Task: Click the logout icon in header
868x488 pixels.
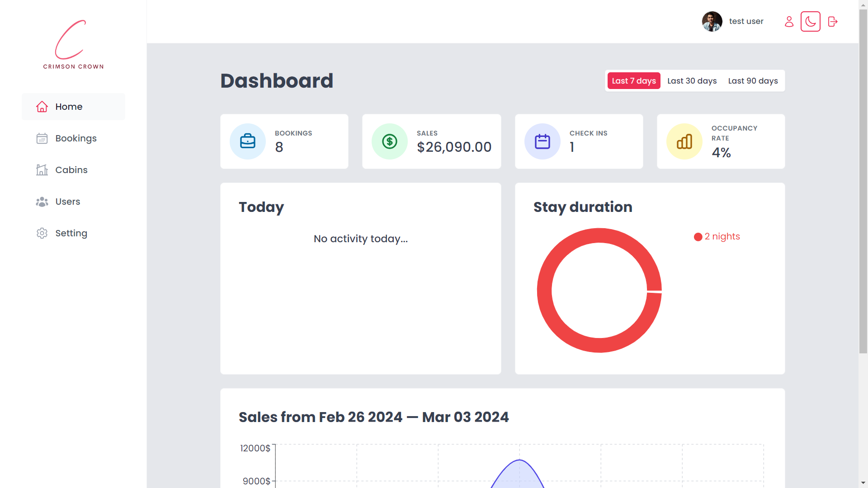Action: [x=832, y=22]
